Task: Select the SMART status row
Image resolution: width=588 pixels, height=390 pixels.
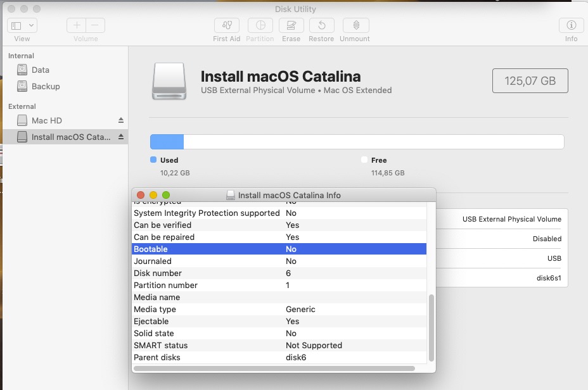Action: tap(209, 345)
